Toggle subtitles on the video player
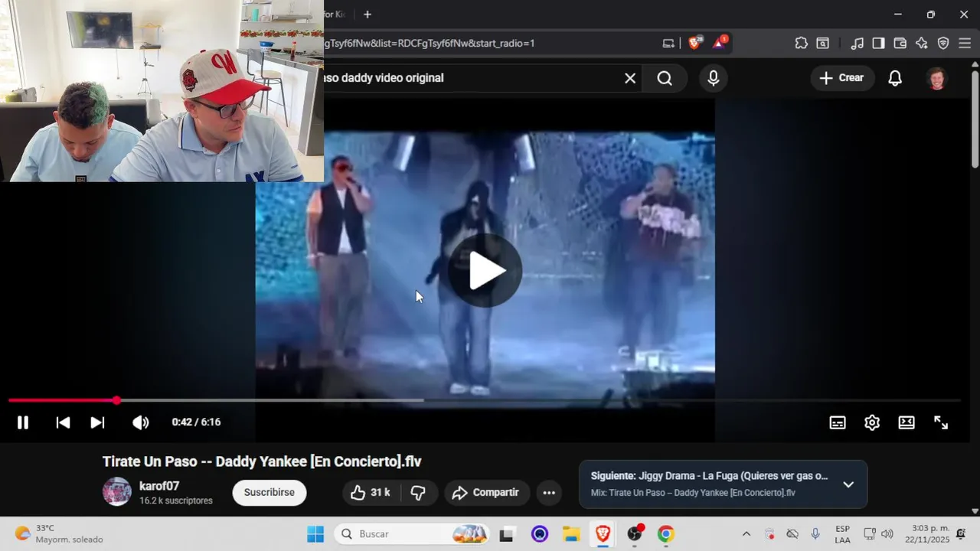The width and height of the screenshot is (980, 551). point(838,422)
